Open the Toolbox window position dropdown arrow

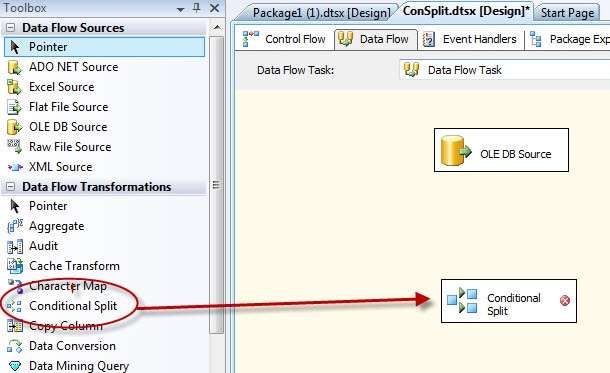click(180, 9)
